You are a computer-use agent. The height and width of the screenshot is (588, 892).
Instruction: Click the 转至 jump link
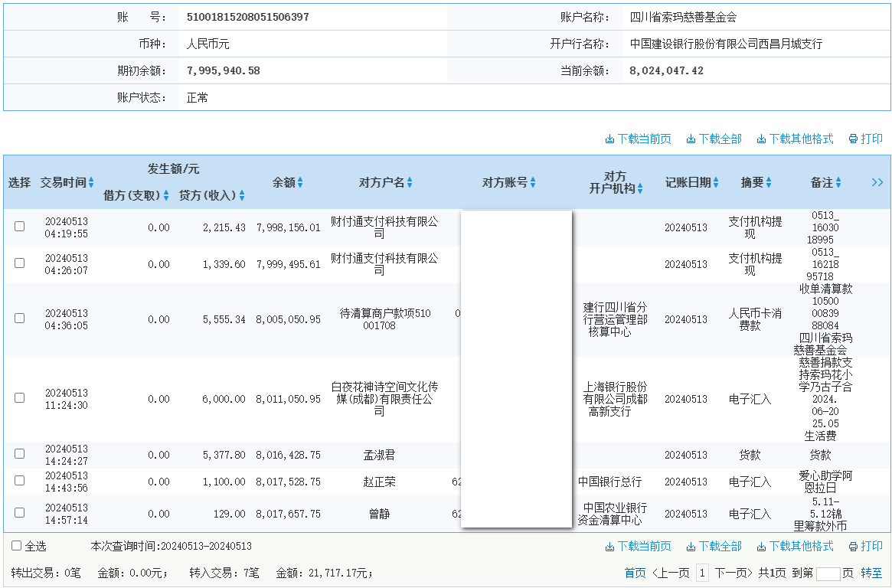871,573
